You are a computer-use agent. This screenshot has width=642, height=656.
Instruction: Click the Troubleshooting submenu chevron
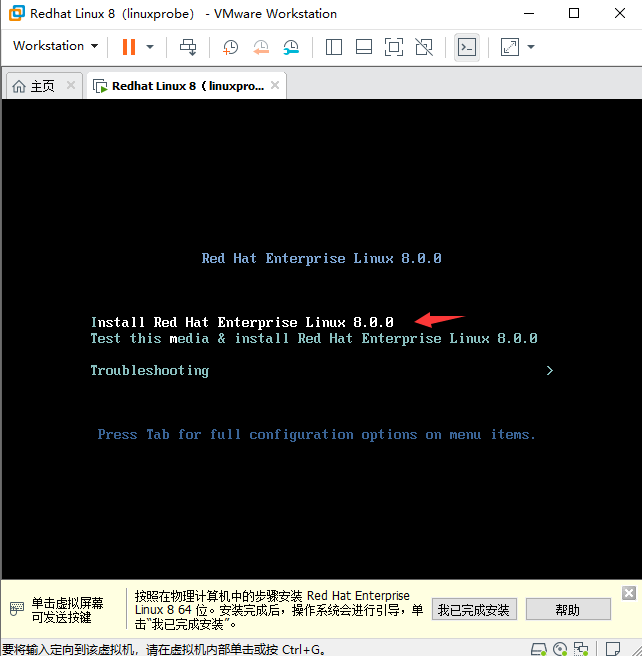(x=550, y=371)
